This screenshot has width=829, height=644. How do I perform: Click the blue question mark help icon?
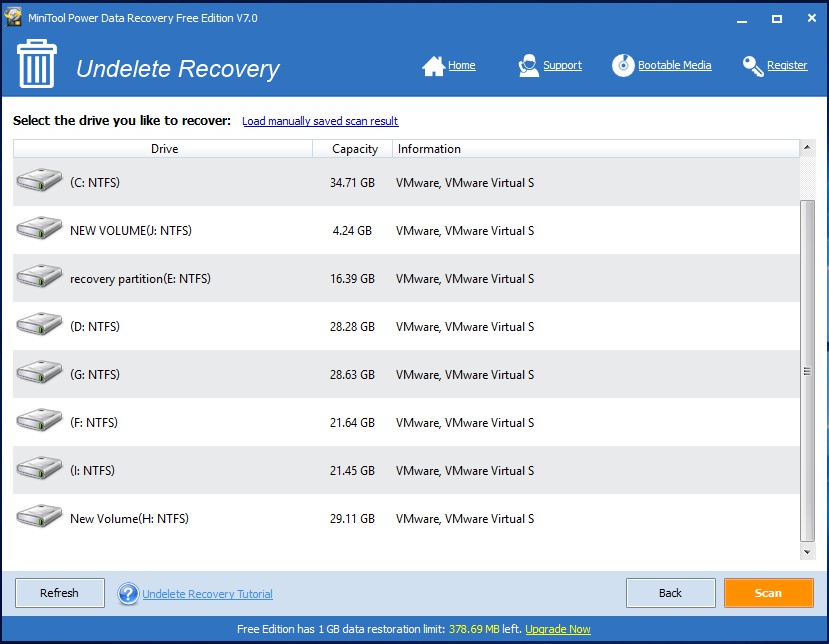click(x=128, y=593)
